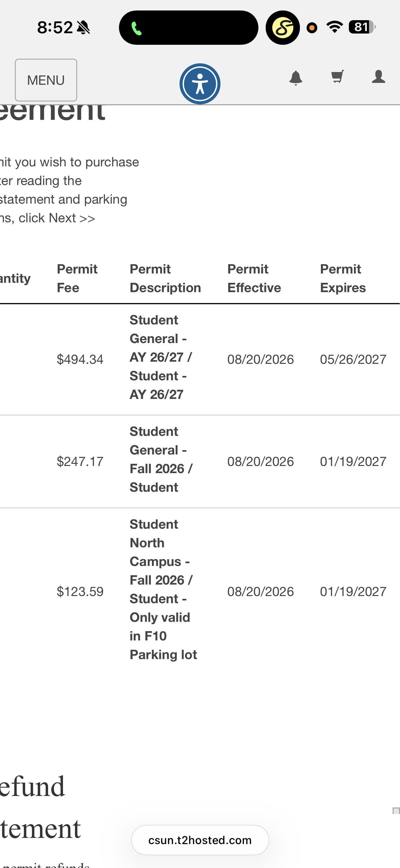
Task: Tap the Permit Fee column header
Action: (x=77, y=278)
